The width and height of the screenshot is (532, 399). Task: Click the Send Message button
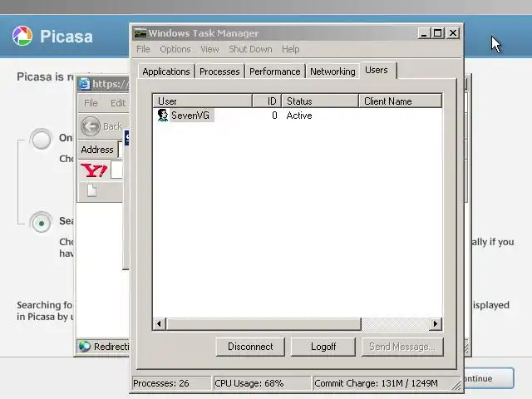pos(402,347)
